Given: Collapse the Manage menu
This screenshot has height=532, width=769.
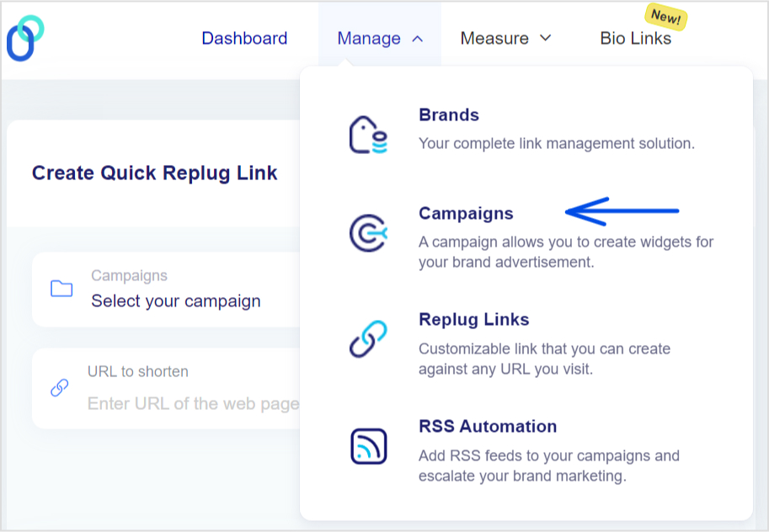Looking at the screenshot, I should 380,38.
